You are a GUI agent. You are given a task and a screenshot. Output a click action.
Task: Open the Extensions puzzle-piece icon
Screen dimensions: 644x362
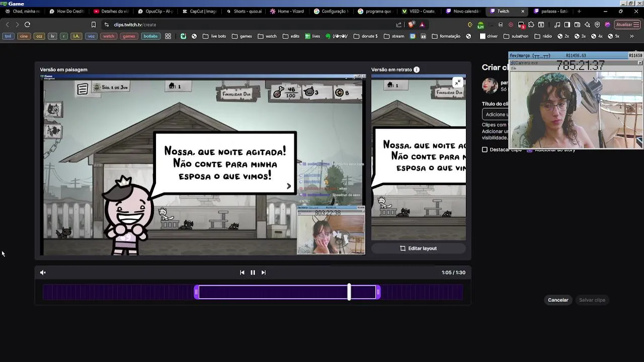531,24
